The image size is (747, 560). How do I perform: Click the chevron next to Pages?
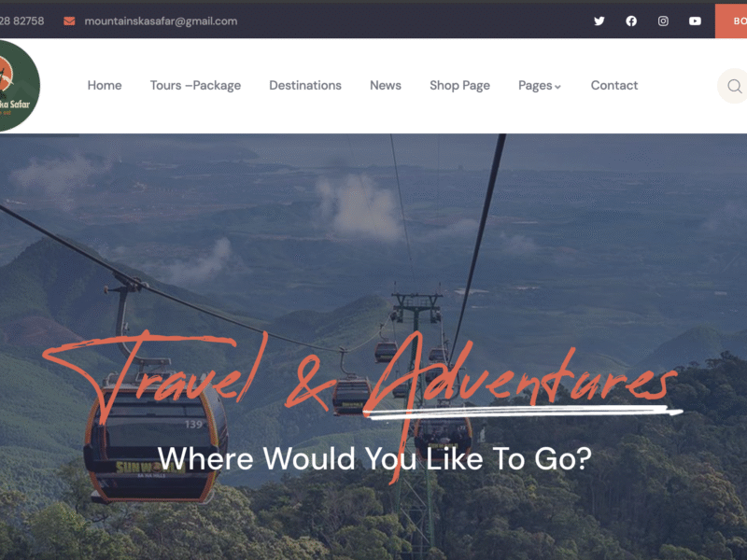pos(557,87)
